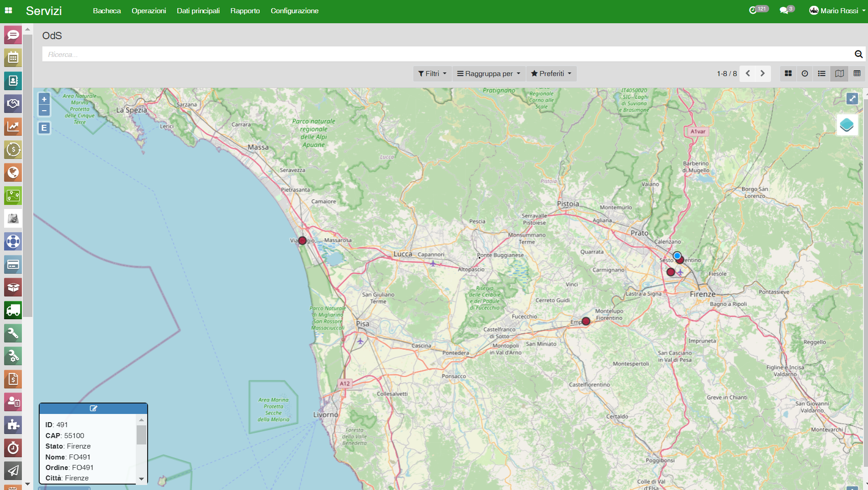The image size is (868, 490).
Task: Click the blue selected marker near Sesto Fiorentino
Action: pyautogui.click(x=677, y=255)
